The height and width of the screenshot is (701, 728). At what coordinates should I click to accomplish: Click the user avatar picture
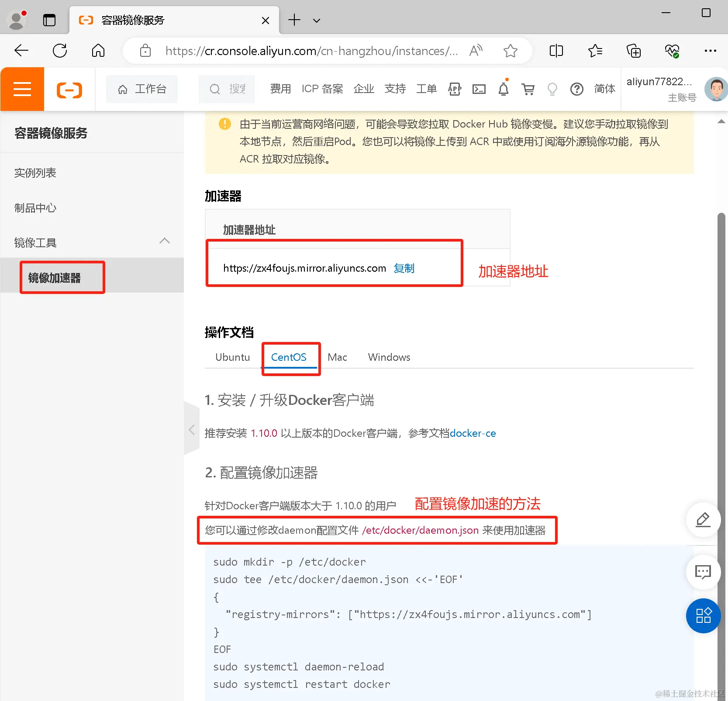(716, 89)
